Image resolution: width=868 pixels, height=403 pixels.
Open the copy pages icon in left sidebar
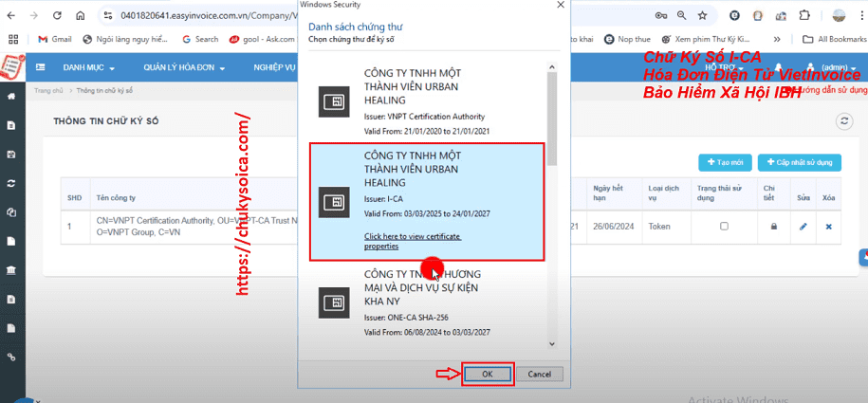[11, 212]
